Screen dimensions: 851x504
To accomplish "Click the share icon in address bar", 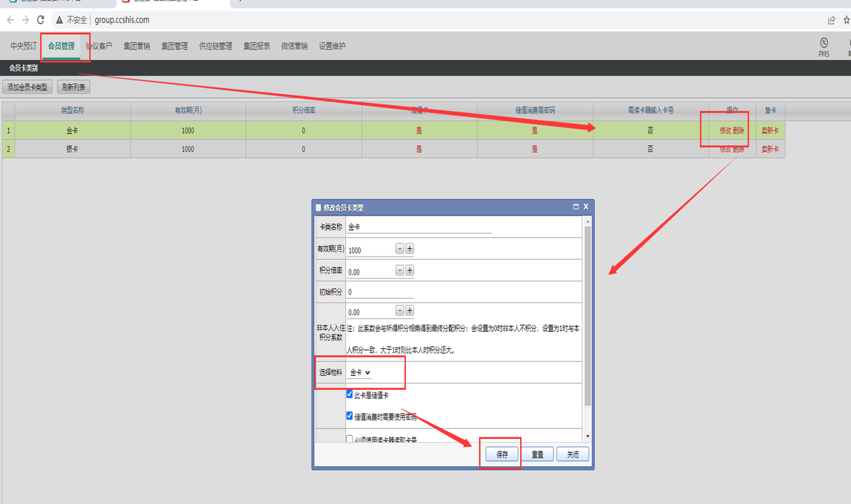I will (831, 20).
